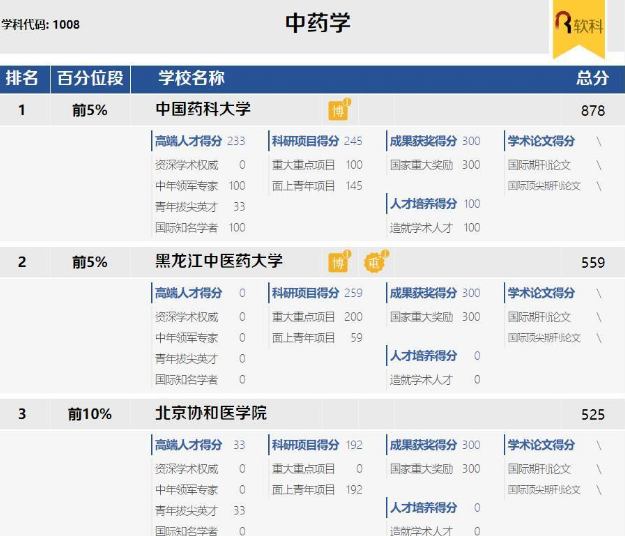Click the 百分位段 column header
625x536 pixels.
coord(90,78)
